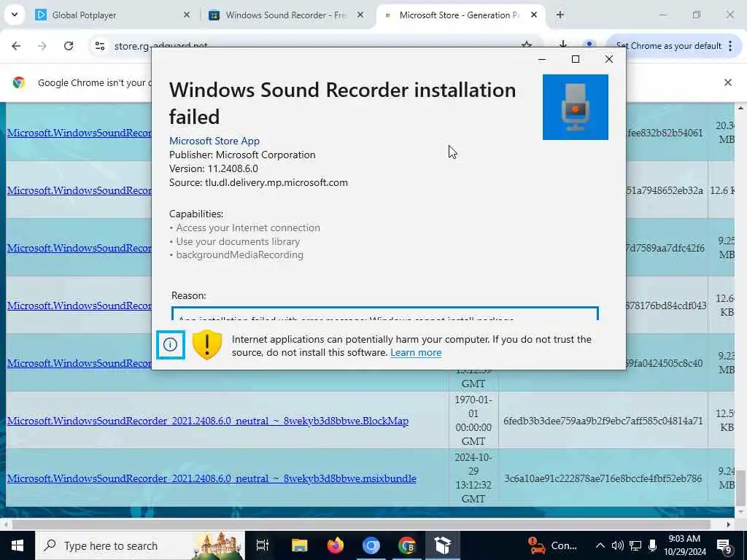
Task: Open the taskbar clock and date
Action: pyautogui.click(x=684, y=545)
